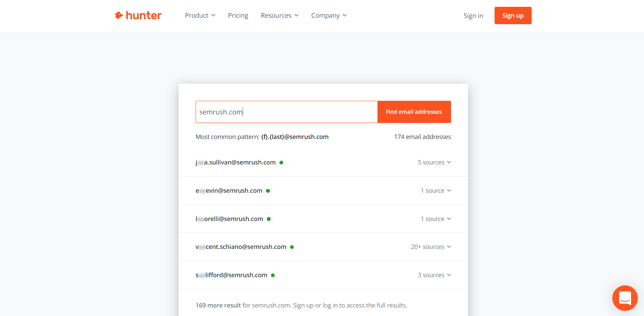Click the green status dot next to evin@semrush.com
This screenshot has width=644, height=316.
pos(268,191)
